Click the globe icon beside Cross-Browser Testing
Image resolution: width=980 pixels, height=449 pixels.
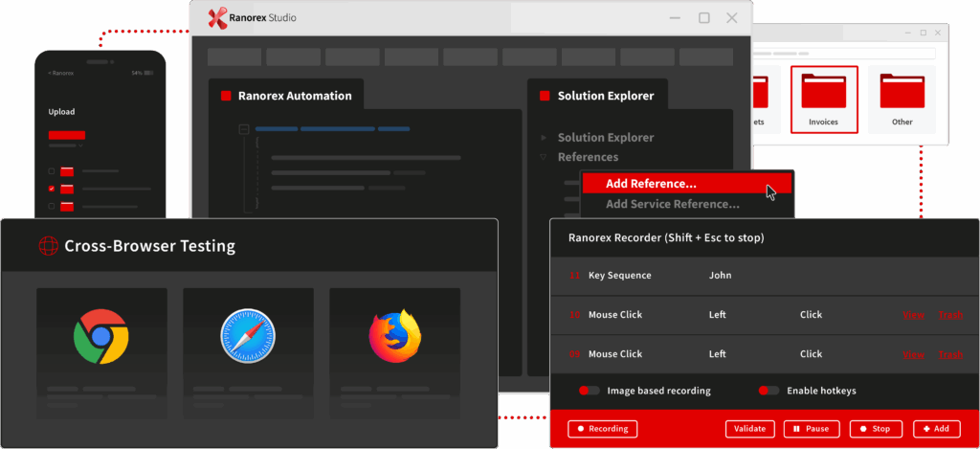click(48, 246)
